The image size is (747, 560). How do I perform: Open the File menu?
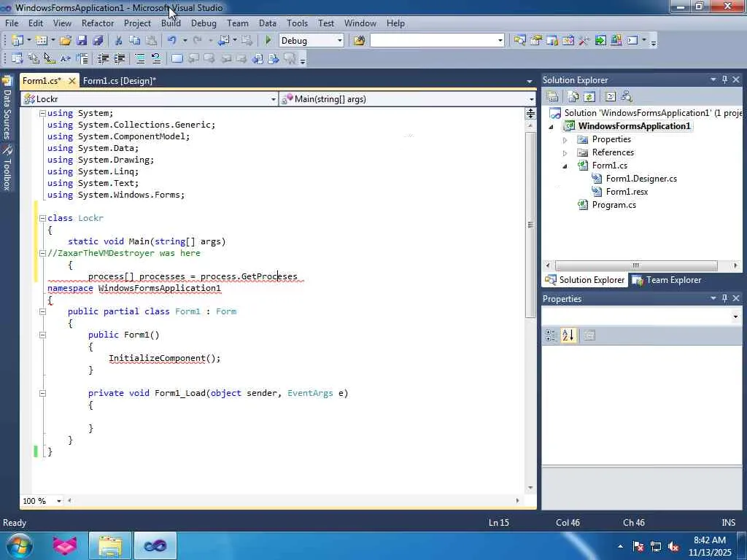(x=12, y=23)
